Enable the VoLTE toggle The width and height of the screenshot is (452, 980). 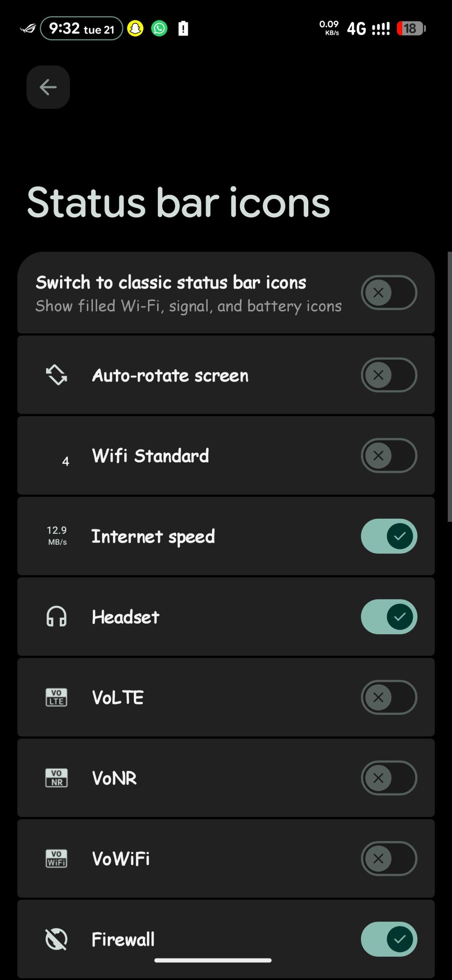389,697
